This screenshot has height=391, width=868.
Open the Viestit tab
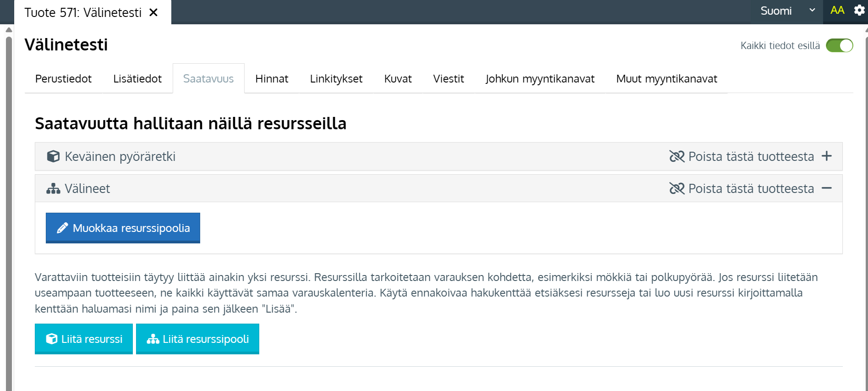click(448, 79)
